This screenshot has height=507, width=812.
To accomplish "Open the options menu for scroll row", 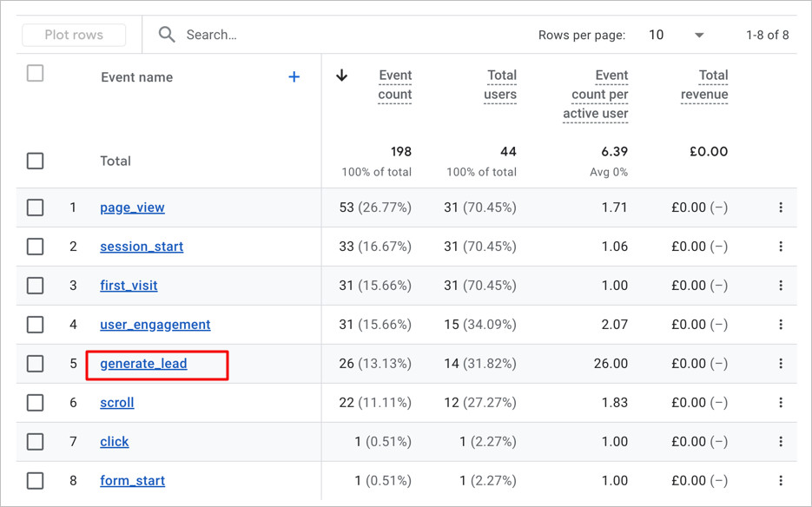I will [781, 402].
